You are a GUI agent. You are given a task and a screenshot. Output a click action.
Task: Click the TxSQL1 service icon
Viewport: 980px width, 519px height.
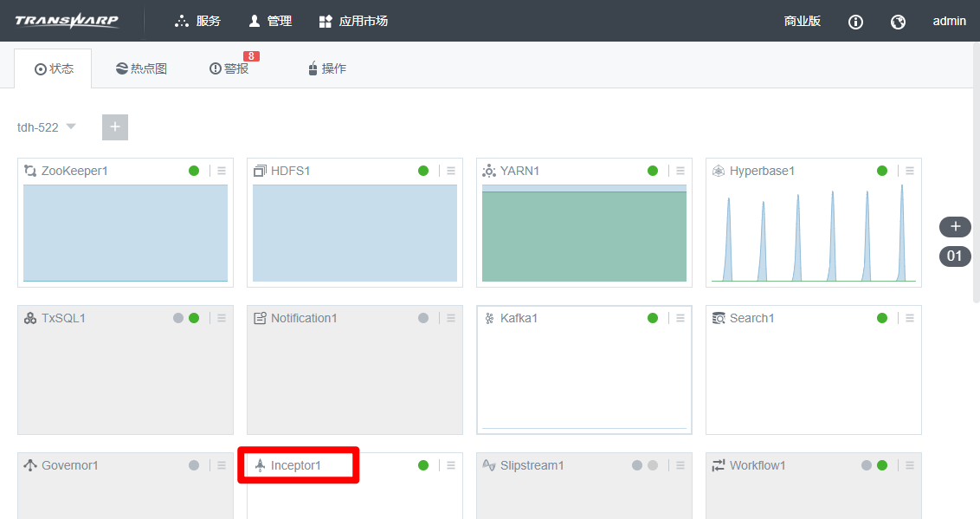[30, 318]
